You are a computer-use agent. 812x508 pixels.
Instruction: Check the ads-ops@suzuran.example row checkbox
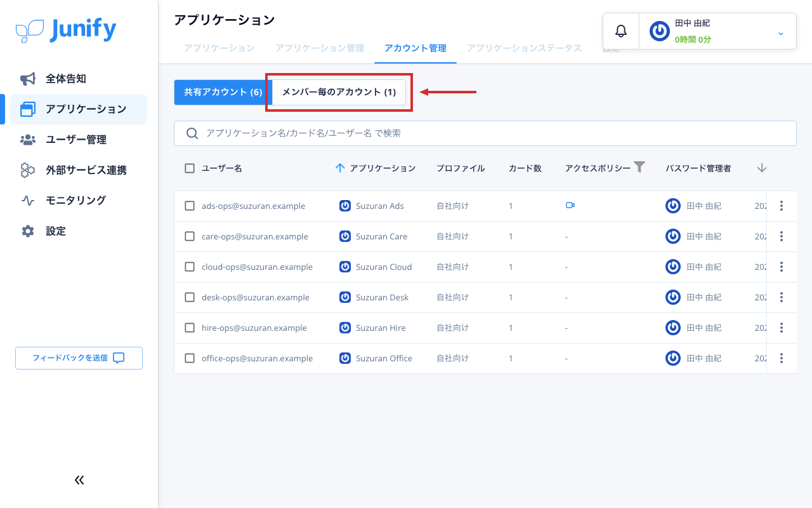point(190,206)
